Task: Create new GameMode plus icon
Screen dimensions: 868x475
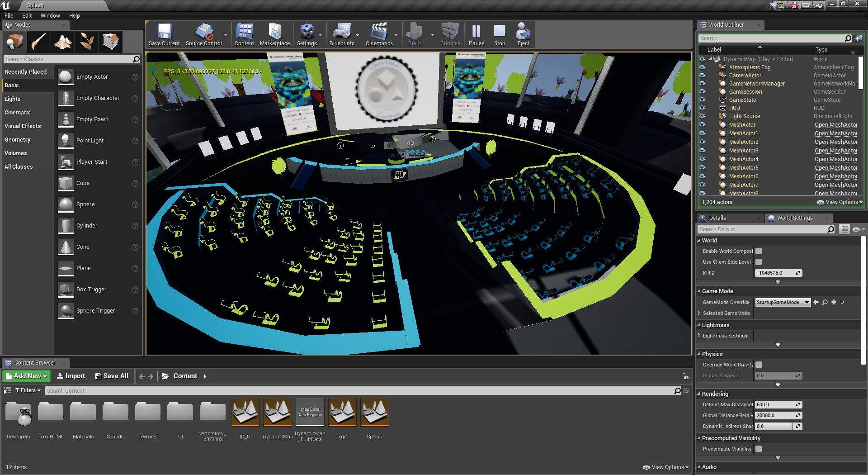Action: [x=834, y=302]
